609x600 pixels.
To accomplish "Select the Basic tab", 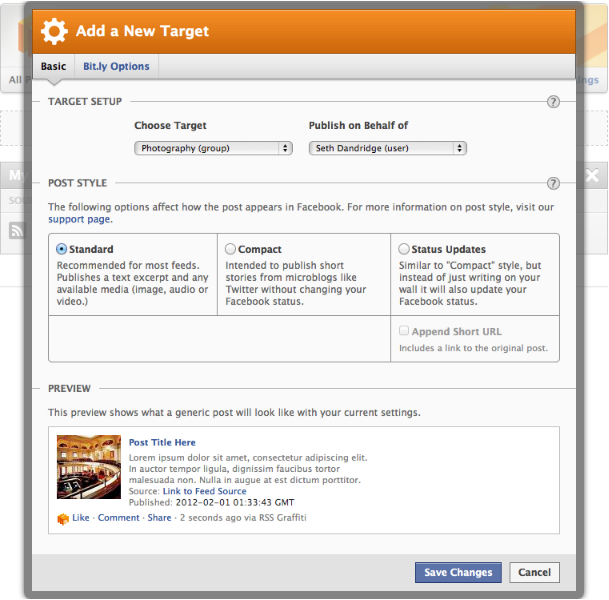I will 54,66.
